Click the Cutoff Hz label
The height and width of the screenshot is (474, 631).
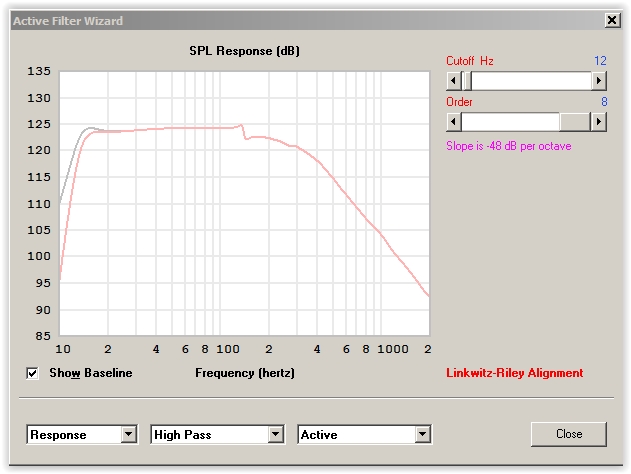[x=470, y=61]
